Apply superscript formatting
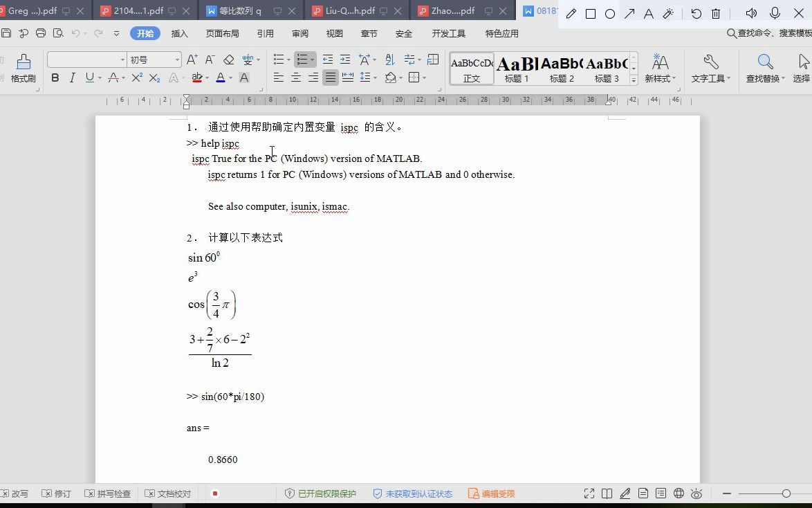Screen dimensions: 812x508 click(x=138, y=78)
